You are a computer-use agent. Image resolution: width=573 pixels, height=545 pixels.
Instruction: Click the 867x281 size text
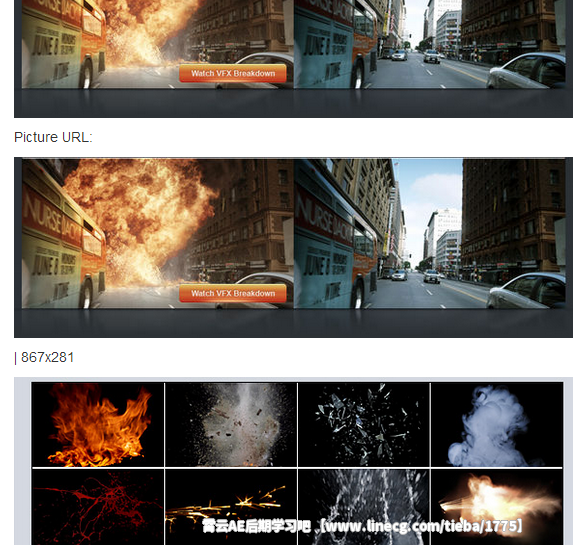(48, 357)
